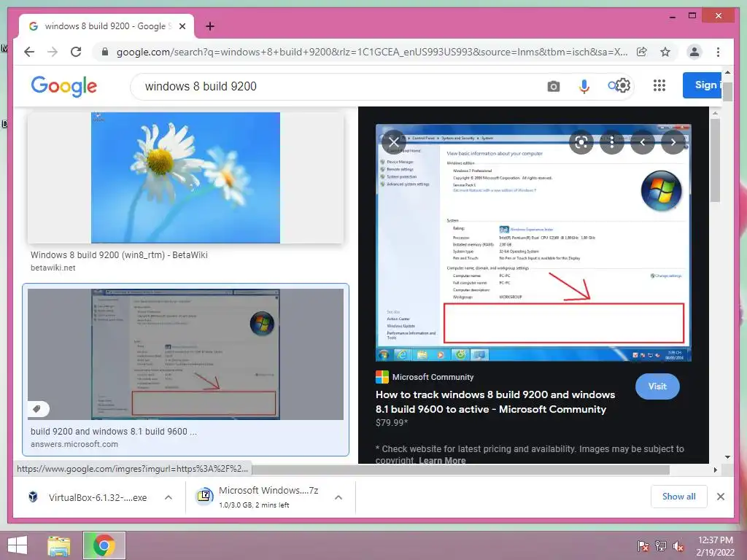The width and height of the screenshot is (747, 560).
Task: Click the horizontal scrollbar thumb
Action: [460, 470]
